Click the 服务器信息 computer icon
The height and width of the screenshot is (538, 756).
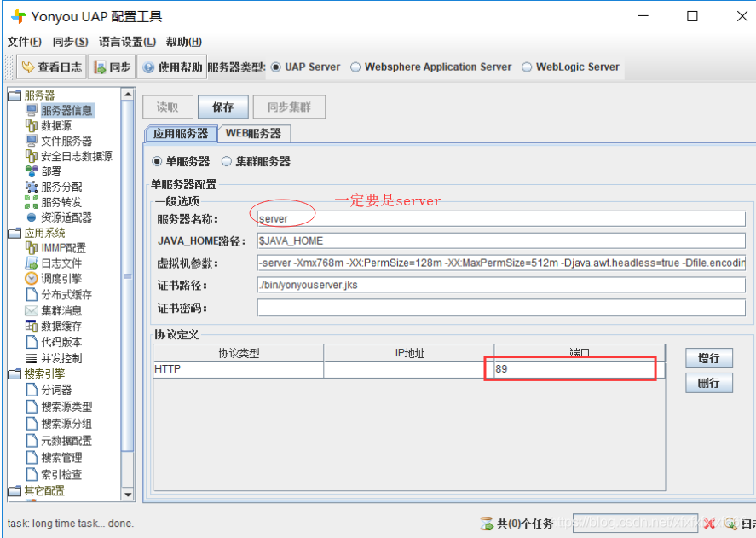pos(32,111)
